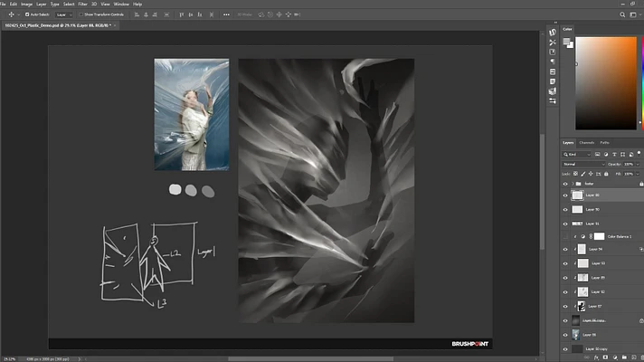Click the align top edges icon
644x362 pixels.
click(182, 14)
